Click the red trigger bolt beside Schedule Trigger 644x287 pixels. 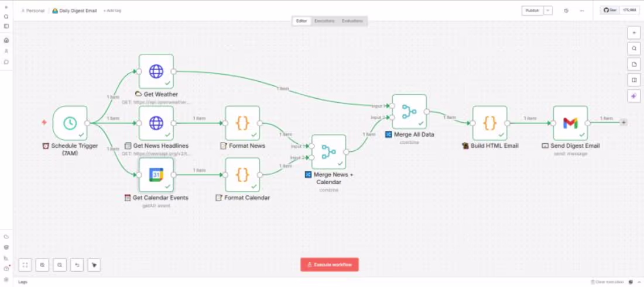pos(44,123)
